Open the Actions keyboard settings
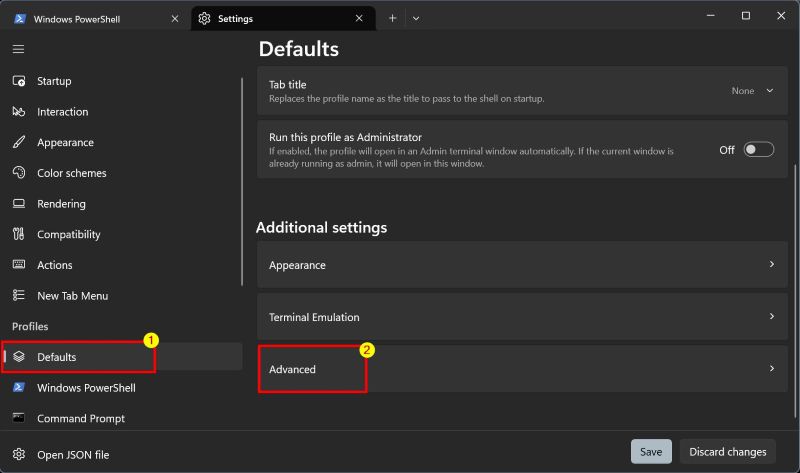This screenshot has width=800, height=473. click(x=54, y=265)
